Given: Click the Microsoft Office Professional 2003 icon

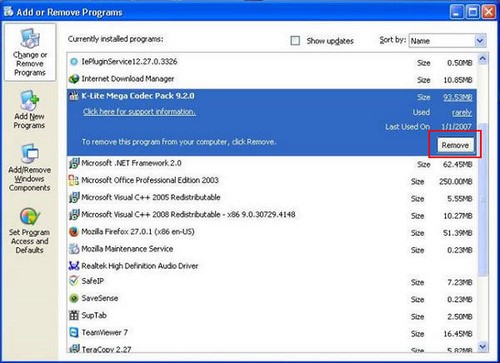Looking at the screenshot, I should [74, 180].
